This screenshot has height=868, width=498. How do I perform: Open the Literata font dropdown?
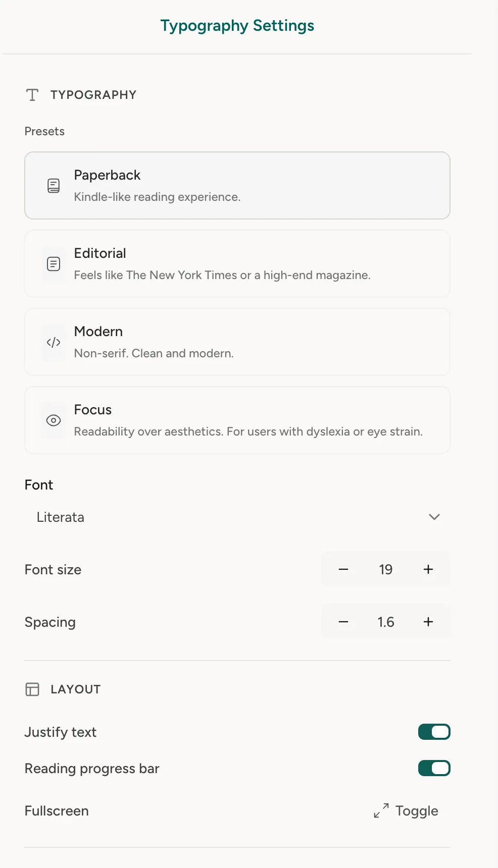click(x=237, y=517)
